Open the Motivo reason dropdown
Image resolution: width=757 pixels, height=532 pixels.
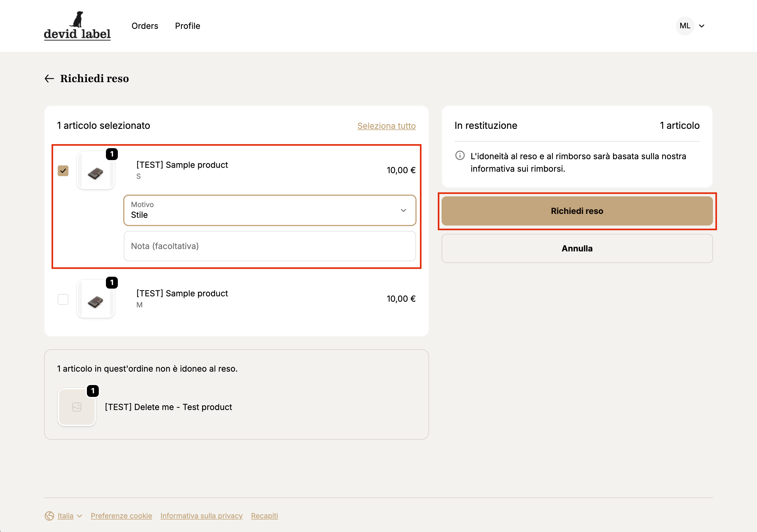[x=269, y=210]
